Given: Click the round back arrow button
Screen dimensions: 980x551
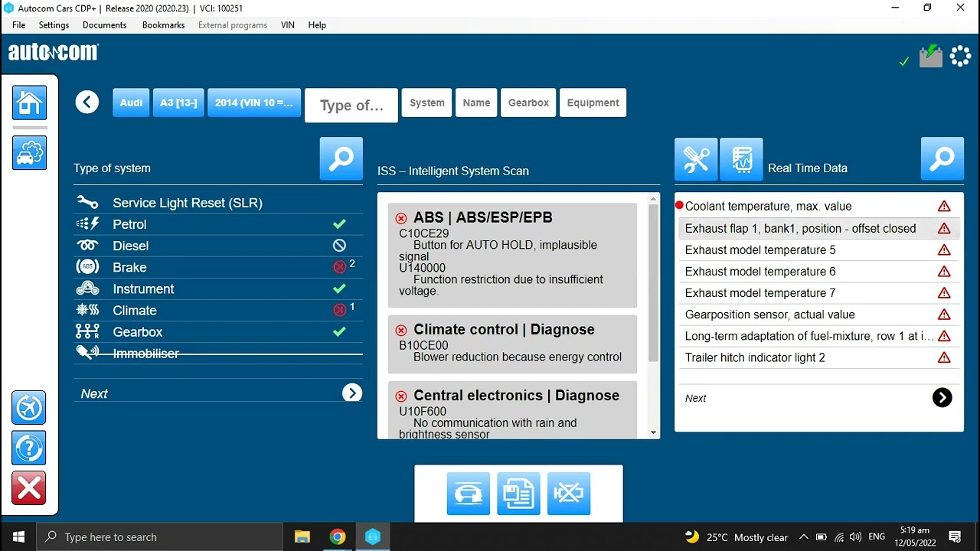Looking at the screenshot, I should 87,103.
